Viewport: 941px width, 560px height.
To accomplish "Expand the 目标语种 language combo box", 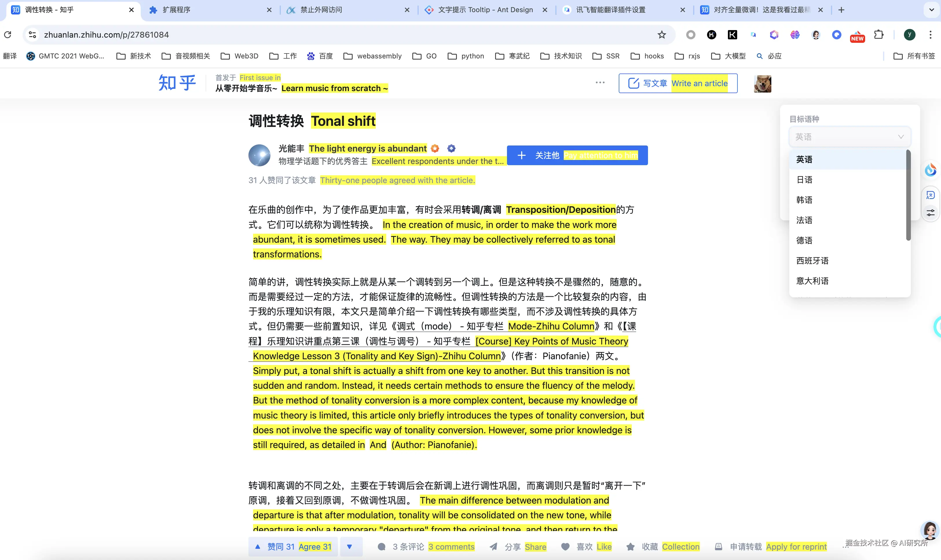I will [850, 137].
